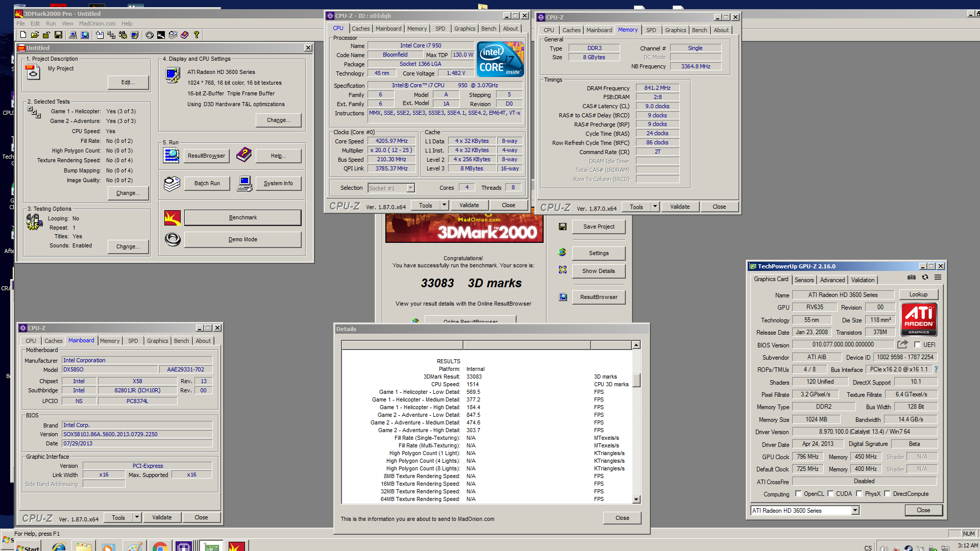The height and width of the screenshot is (551, 980).
Task: Click the Chrome icon in taskbar
Action: [160, 546]
